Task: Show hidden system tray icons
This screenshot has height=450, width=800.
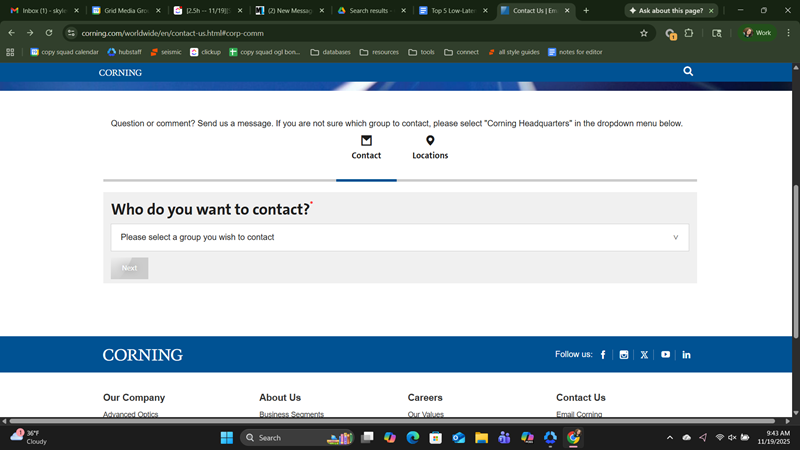Action: pyautogui.click(x=670, y=438)
